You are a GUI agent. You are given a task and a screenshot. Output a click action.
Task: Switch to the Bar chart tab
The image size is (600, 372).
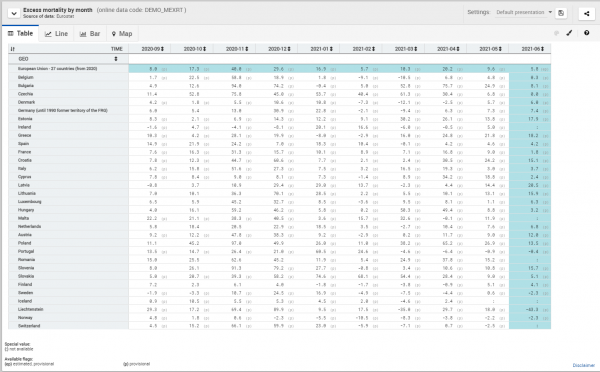(x=90, y=34)
